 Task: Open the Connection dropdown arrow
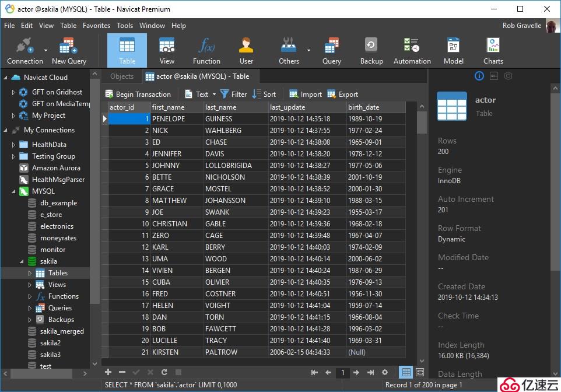click(x=46, y=50)
